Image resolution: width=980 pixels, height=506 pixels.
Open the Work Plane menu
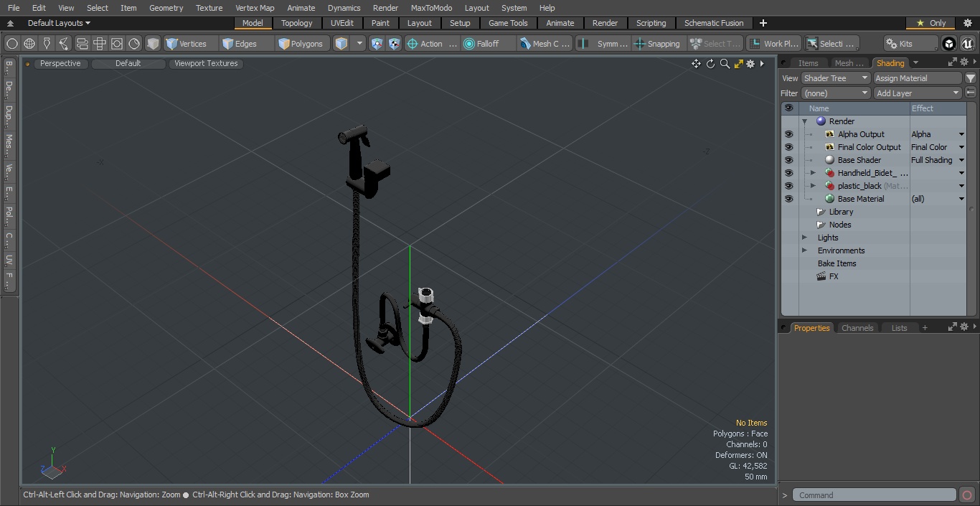click(x=773, y=44)
